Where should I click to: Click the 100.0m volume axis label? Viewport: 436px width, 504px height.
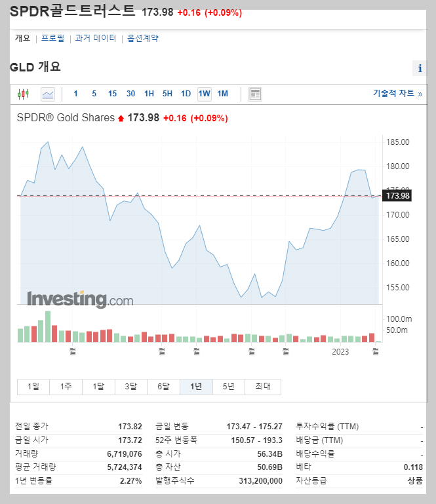pos(399,319)
